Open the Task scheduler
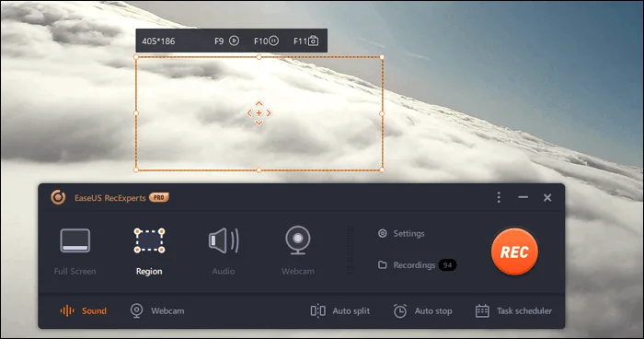Image resolution: width=644 pixels, height=339 pixels. point(513,310)
